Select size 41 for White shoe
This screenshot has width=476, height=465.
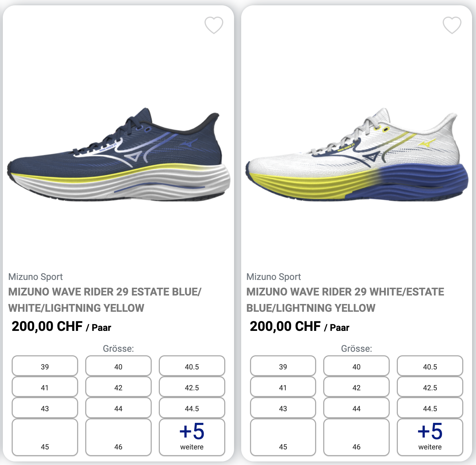pyautogui.click(x=283, y=387)
